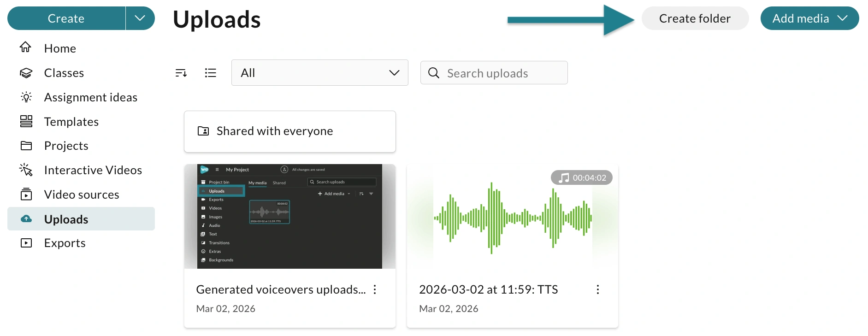Click the audio duration badge 00:04:02
868x336 pixels.
582,178
